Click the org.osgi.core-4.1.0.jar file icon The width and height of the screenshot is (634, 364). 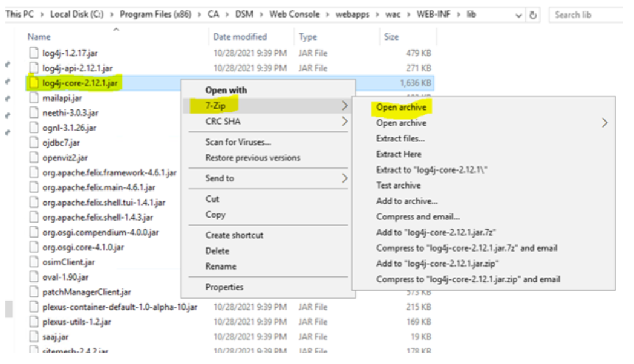pos(34,247)
